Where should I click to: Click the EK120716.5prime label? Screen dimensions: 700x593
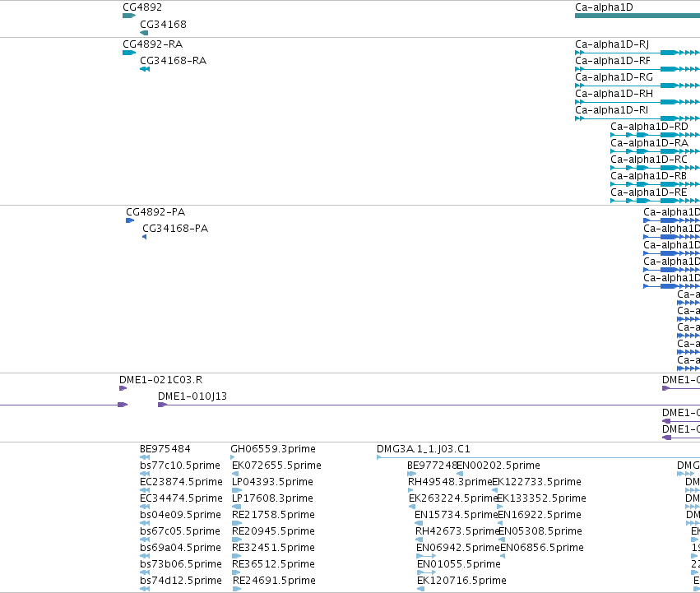pyautogui.click(x=461, y=581)
